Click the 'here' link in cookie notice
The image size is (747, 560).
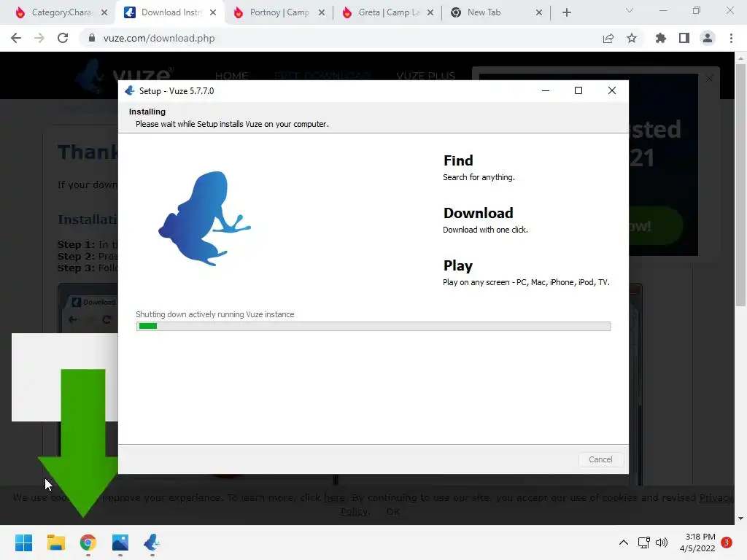coord(334,497)
